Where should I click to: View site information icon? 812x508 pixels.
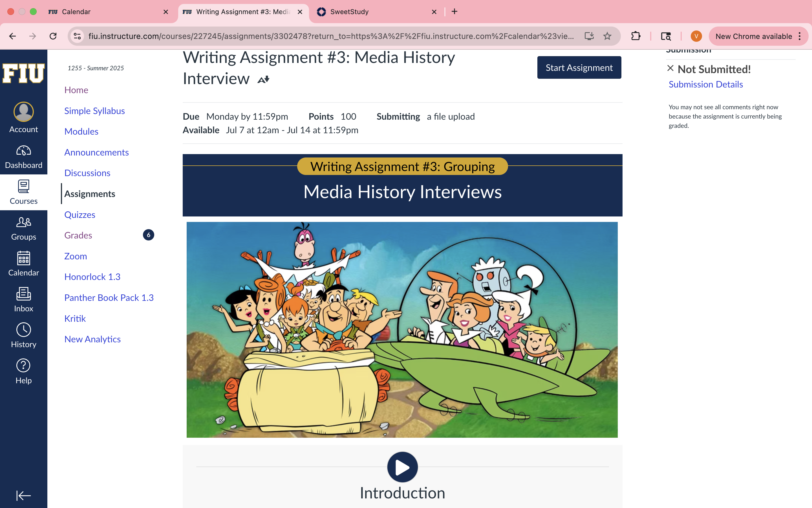click(77, 36)
